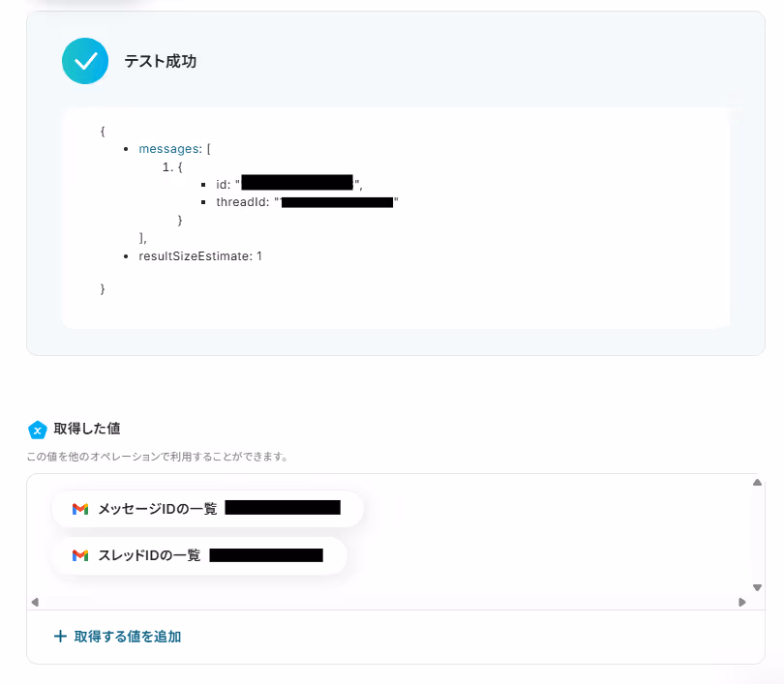784x684 pixels.
Task: Click the scroll up arrow in values panel
Action: (x=757, y=482)
